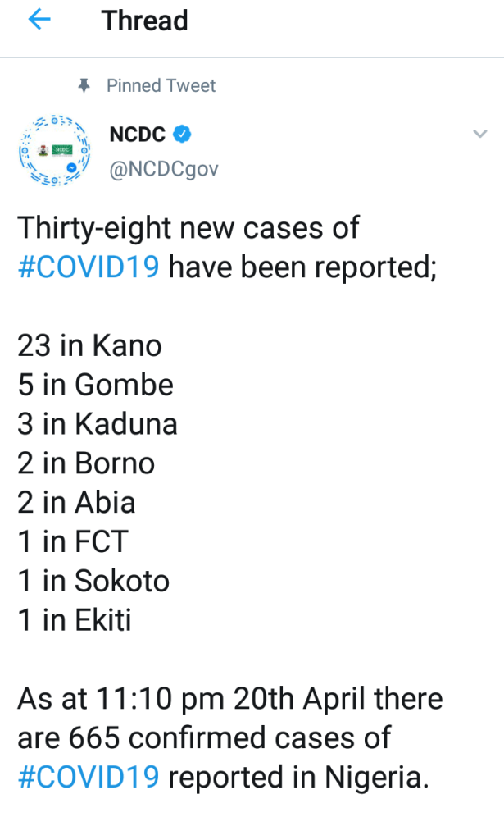Open the NCDC profile avatar
504x840 pixels.
(x=53, y=151)
